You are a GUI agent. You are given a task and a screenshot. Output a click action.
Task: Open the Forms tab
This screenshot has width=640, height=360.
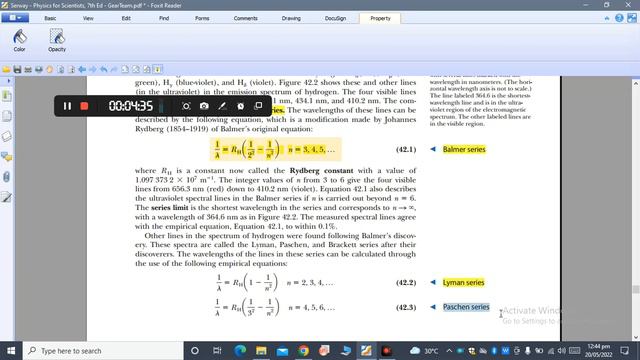point(202,18)
